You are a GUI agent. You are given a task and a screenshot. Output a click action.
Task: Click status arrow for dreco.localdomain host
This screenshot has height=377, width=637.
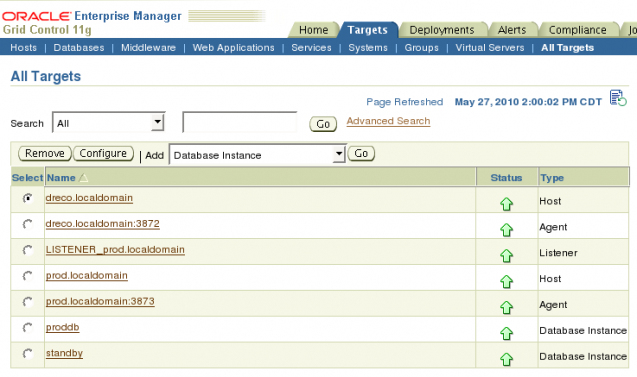pos(507,204)
